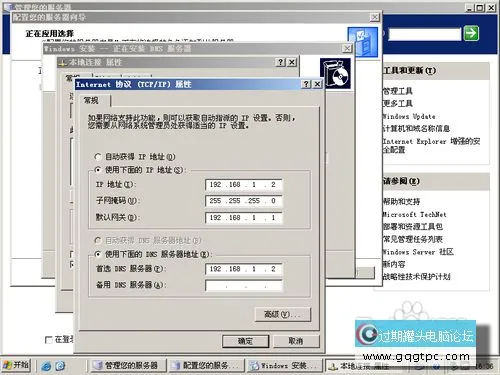This screenshot has width=500, height=375.
Task: Click the IP 地址 input field
Action: [x=244, y=185]
